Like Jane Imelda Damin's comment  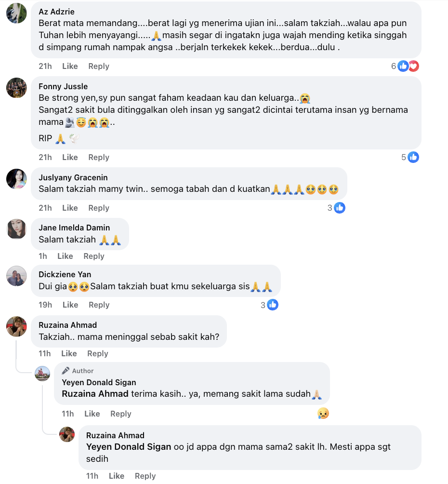65,256
